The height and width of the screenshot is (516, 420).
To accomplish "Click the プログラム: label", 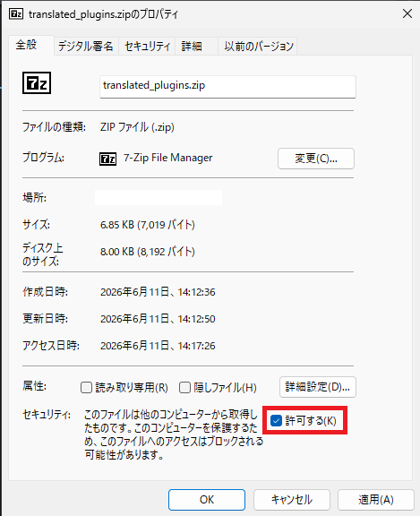I will pos(43,158).
